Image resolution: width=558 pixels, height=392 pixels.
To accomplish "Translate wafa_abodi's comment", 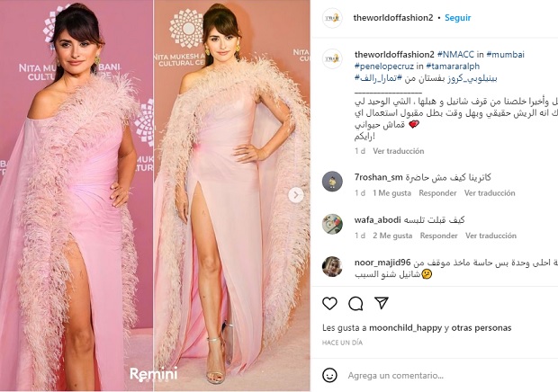I will [490, 236].
